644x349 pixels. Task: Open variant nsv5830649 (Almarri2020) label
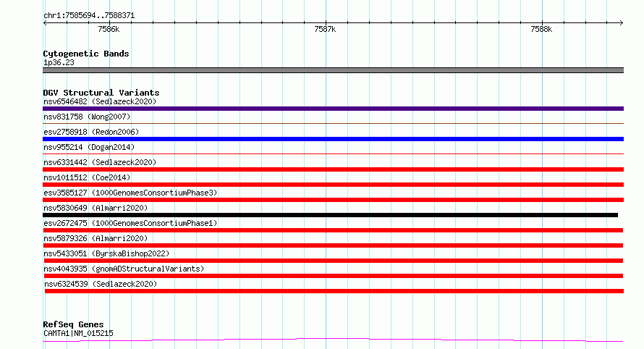(x=96, y=208)
